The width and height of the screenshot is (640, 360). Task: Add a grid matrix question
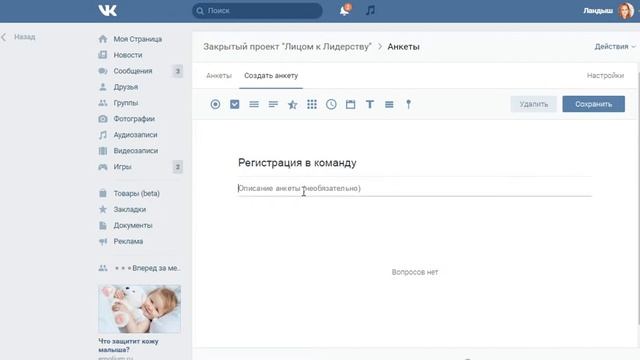coord(312,104)
